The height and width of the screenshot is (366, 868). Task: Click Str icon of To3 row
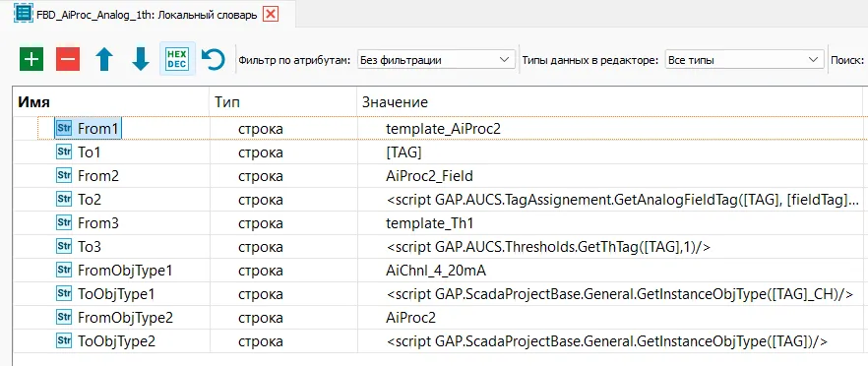pos(65,247)
